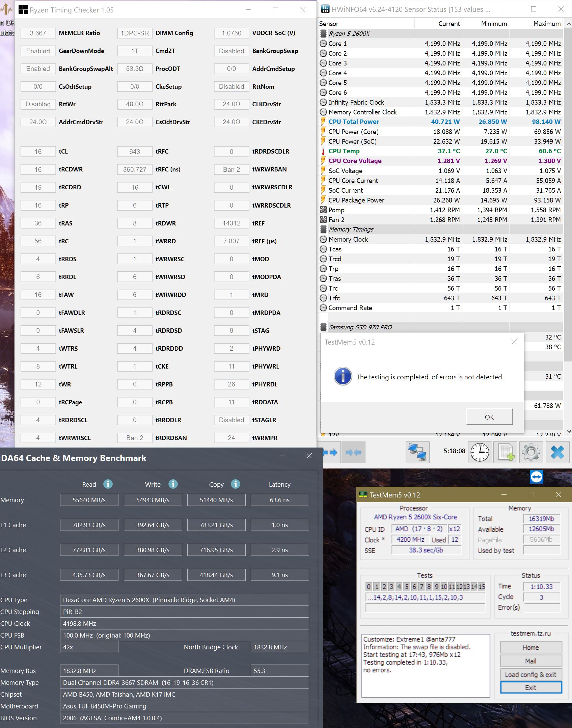Click the AIDA64 Memory Read value '55640 MB/s'
The width and height of the screenshot is (572, 728).
point(89,500)
